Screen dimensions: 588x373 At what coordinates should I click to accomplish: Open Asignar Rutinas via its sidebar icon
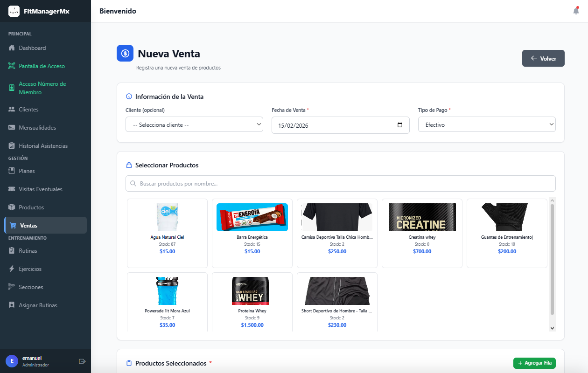click(12, 305)
